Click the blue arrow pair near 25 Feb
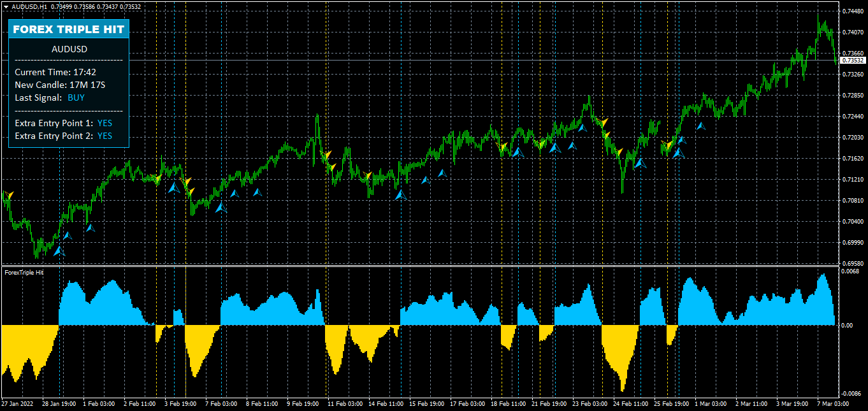Image resolution: width=868 pixels, height=411 pixels. click(x=680, y=148)
